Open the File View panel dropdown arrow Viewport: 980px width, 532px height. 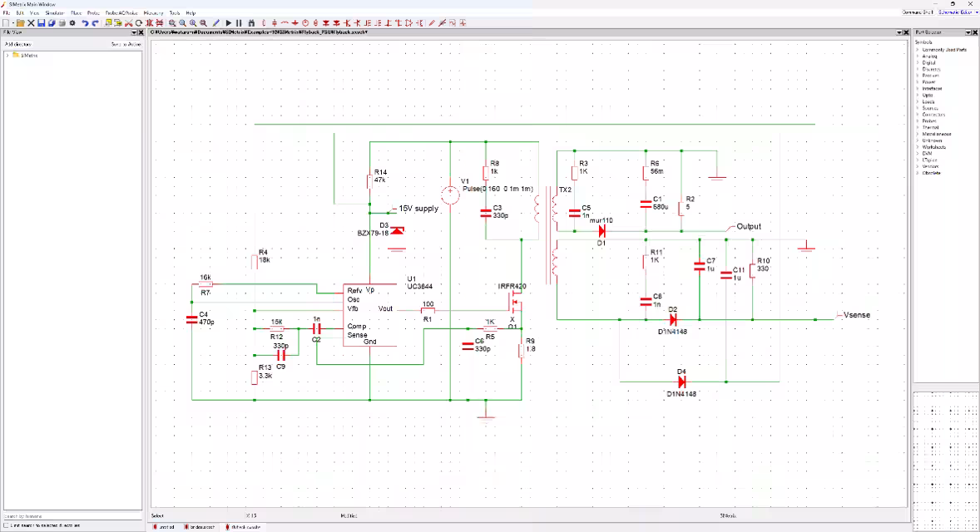[134, 32]
